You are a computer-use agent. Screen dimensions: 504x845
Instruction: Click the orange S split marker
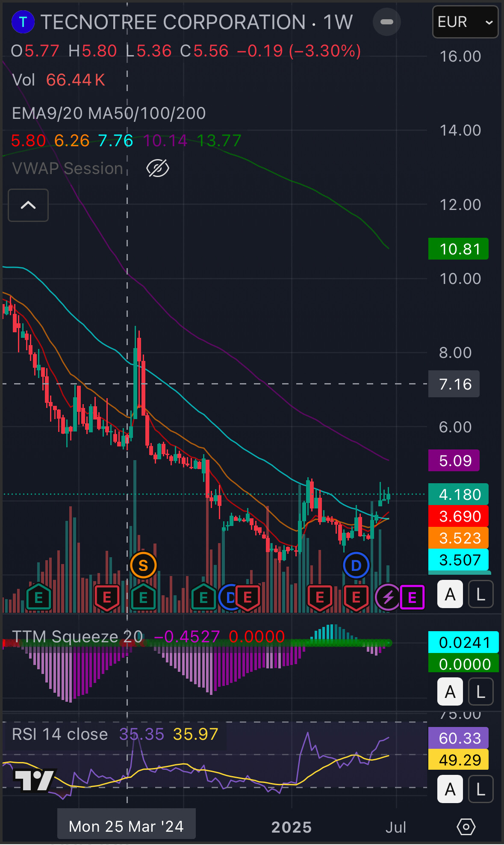click(143, 565)
